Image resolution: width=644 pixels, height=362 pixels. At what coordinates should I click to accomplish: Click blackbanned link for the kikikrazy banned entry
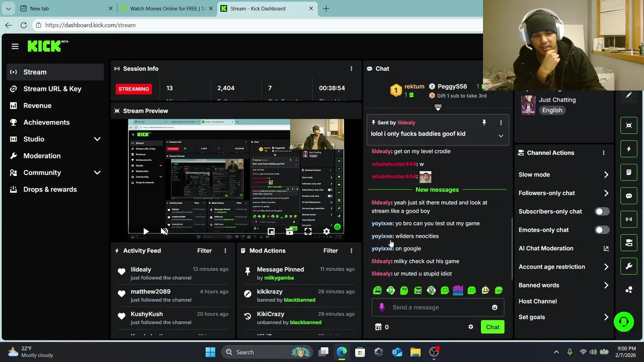click(x=299, y=300)
